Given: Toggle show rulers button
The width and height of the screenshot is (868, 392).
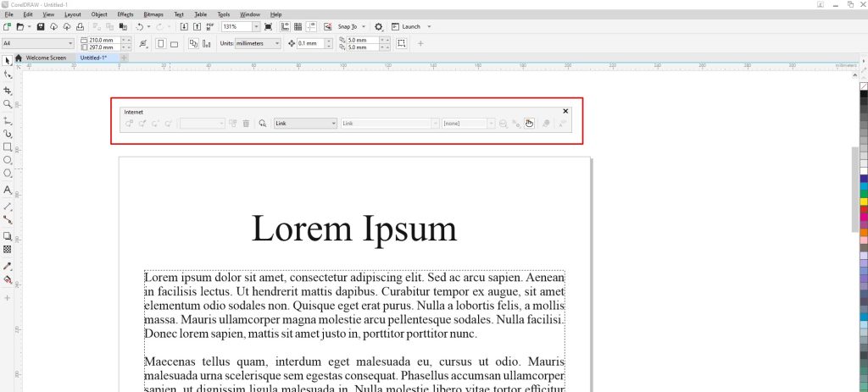Looking at the screenshot, I should pos(285,26).
